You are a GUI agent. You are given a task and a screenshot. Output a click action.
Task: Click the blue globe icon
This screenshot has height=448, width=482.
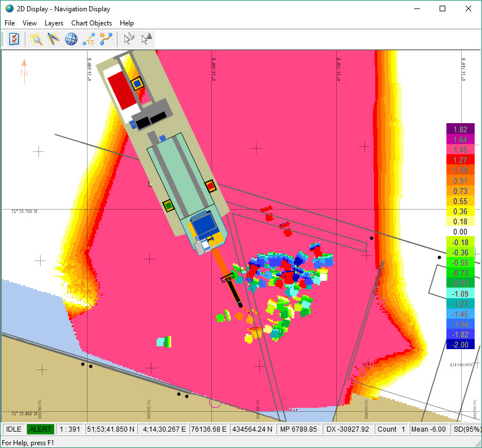pyautogui.click(x=71, y=39)
